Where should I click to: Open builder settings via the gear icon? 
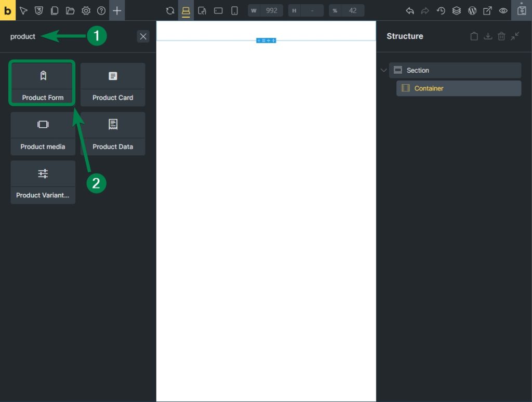86,10
